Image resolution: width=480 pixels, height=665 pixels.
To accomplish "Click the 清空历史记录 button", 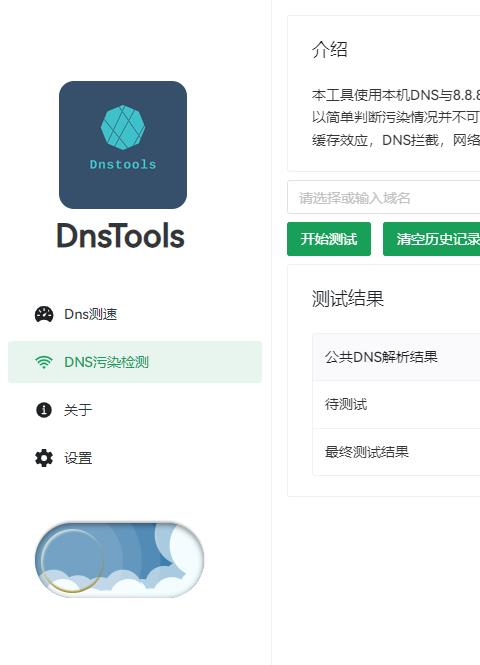I will pyautogui.click(x=431, y=239).
